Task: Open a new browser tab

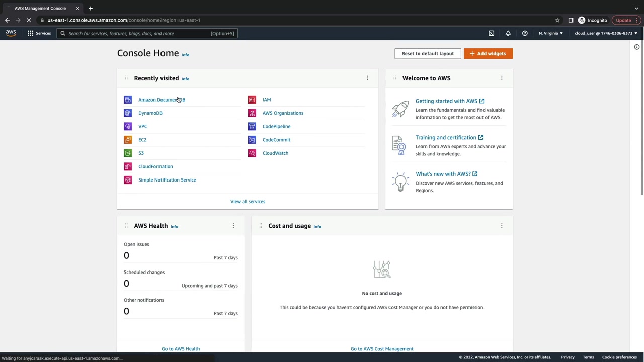Action: (91, 8)
